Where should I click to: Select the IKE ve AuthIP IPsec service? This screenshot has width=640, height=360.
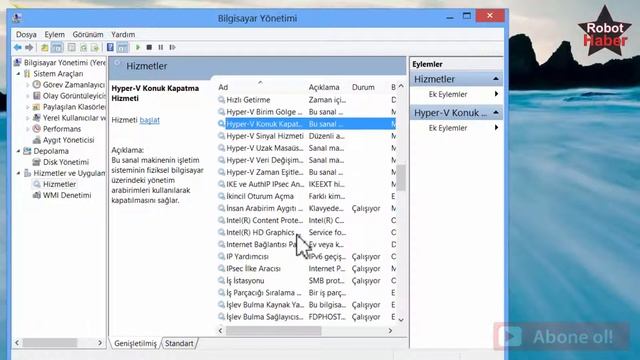coord(306,184)
